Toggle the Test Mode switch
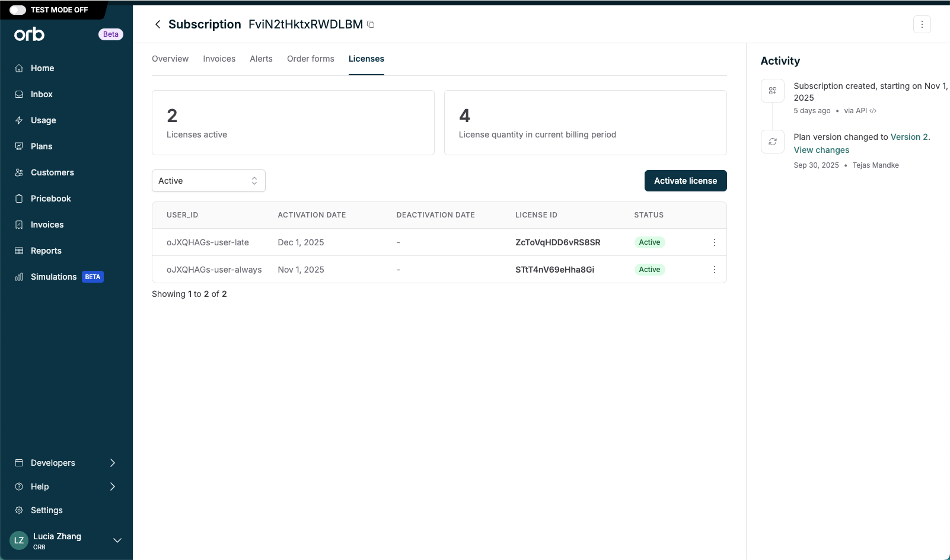Screen dimensions: 950x560 [18, 10]
